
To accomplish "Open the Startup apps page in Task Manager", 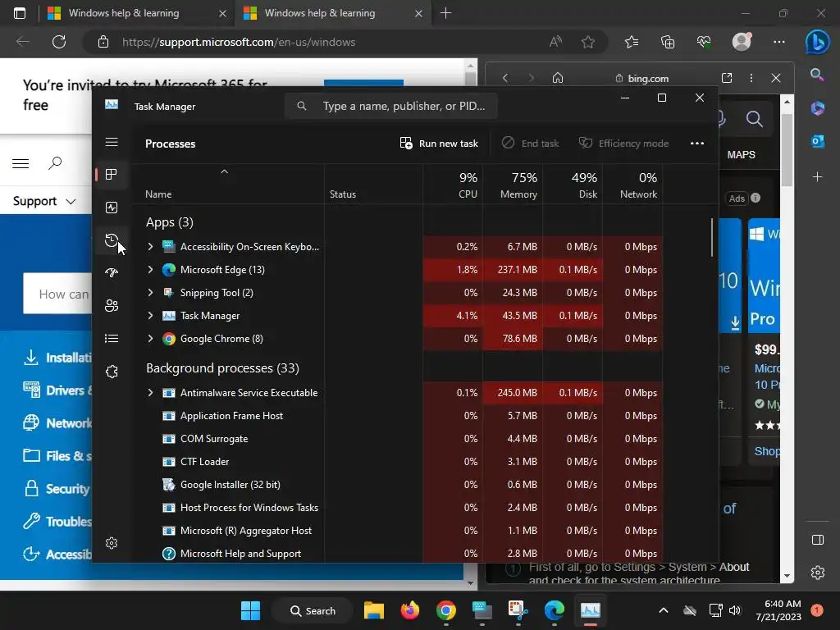I will pos(112,272).
